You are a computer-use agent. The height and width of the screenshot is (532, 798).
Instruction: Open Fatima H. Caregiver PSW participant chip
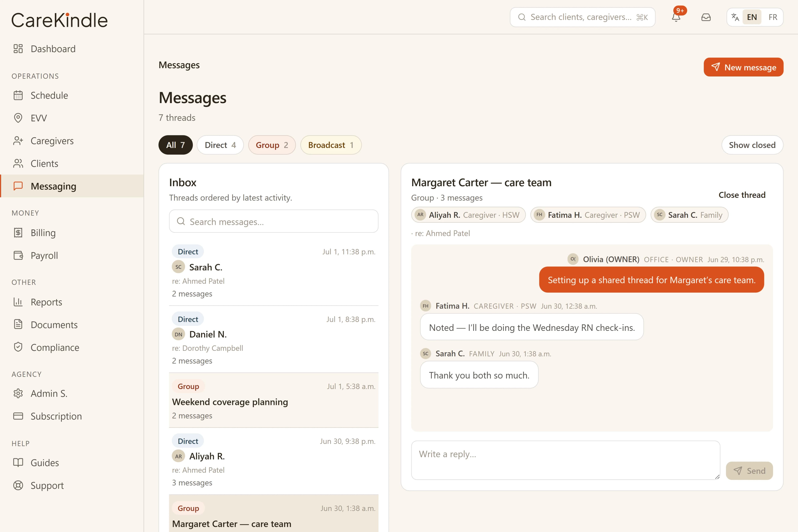588,215
